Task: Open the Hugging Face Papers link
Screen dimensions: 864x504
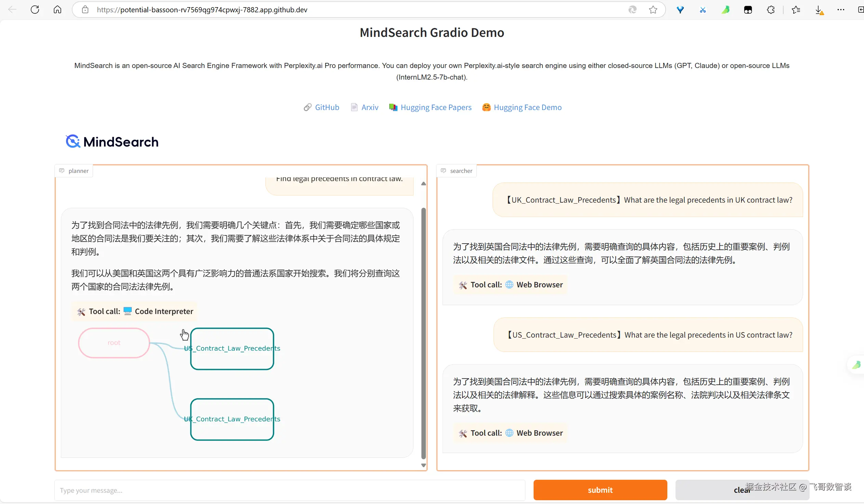Action: 435,107
